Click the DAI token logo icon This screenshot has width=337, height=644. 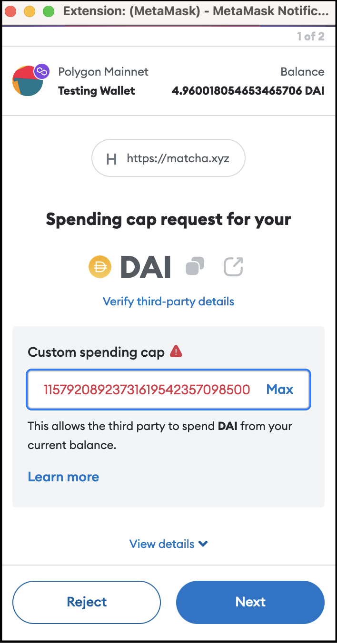pos(100,267)
